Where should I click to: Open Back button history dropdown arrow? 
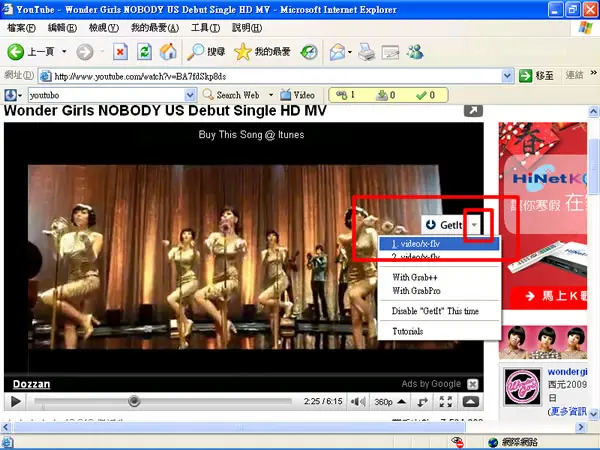(64, 51)
